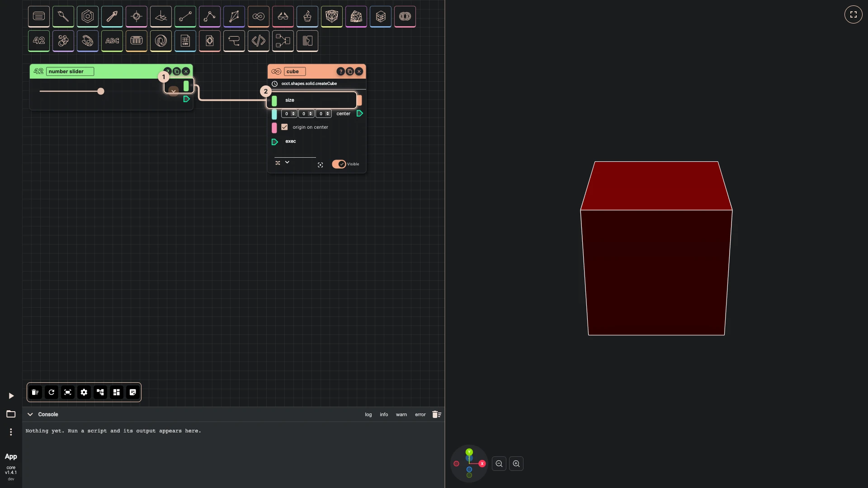Open the folder icon in left sidebar

tap(11, 414)
